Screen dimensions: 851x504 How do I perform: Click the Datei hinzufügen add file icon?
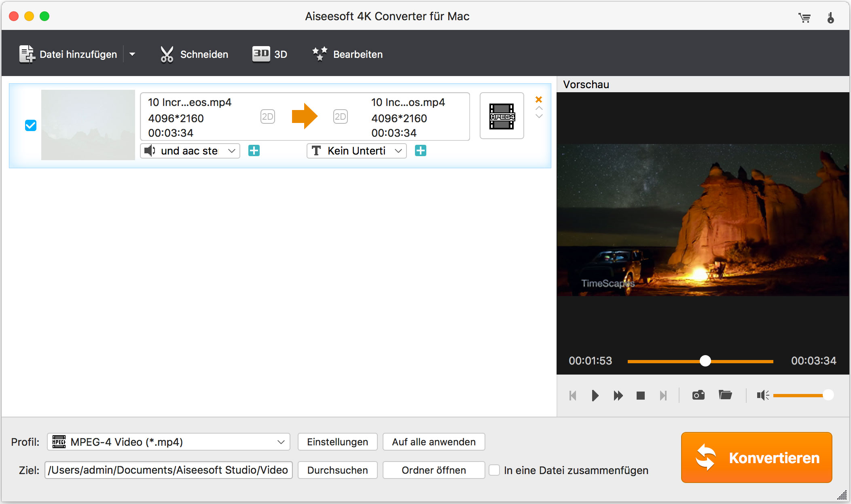27,54
